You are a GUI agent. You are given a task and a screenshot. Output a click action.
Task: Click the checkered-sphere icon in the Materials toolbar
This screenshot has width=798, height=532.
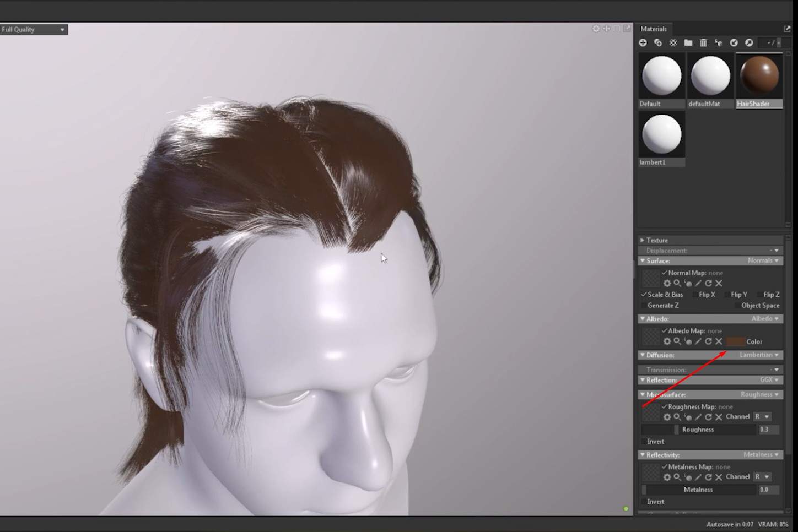(x=673, y=42)
